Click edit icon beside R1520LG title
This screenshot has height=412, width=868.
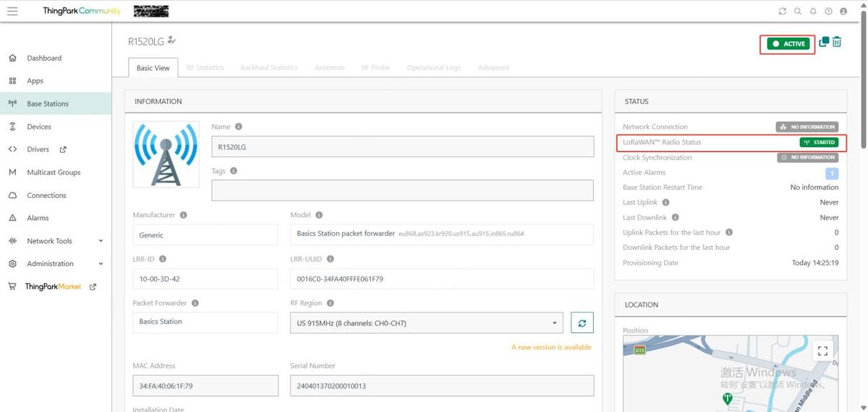(x=171, y=40)
